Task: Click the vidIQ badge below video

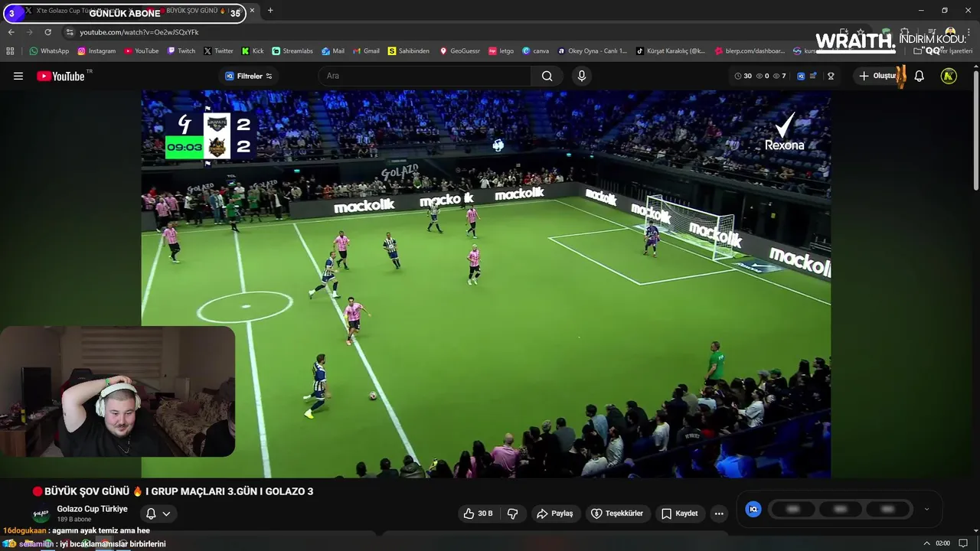Action: coord(753,509)
